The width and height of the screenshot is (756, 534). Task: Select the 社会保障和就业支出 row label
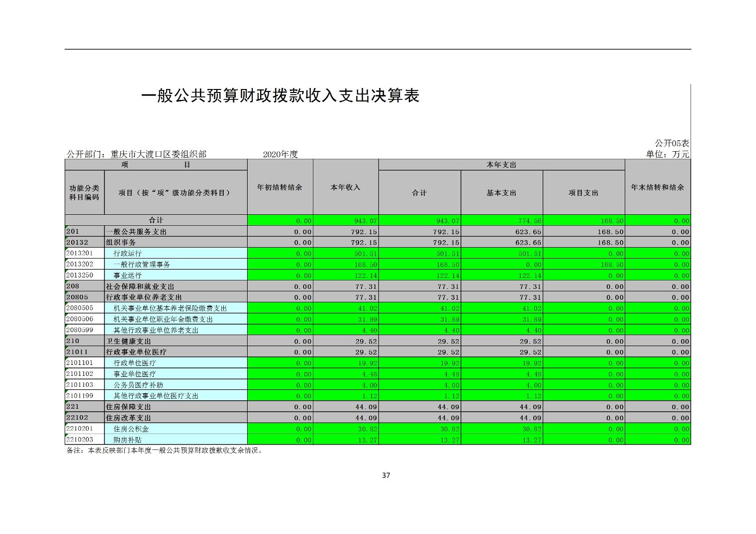pos(140,286)
